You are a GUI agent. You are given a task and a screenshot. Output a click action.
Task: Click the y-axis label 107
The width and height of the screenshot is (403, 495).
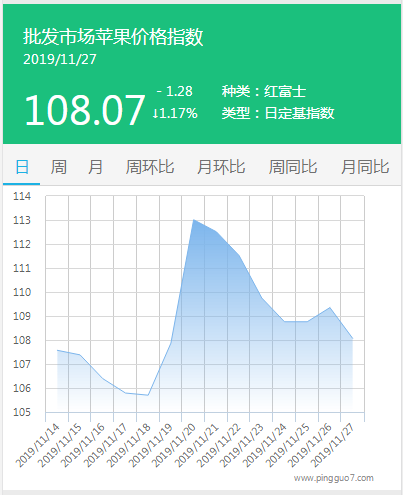(x=22, y=364)
